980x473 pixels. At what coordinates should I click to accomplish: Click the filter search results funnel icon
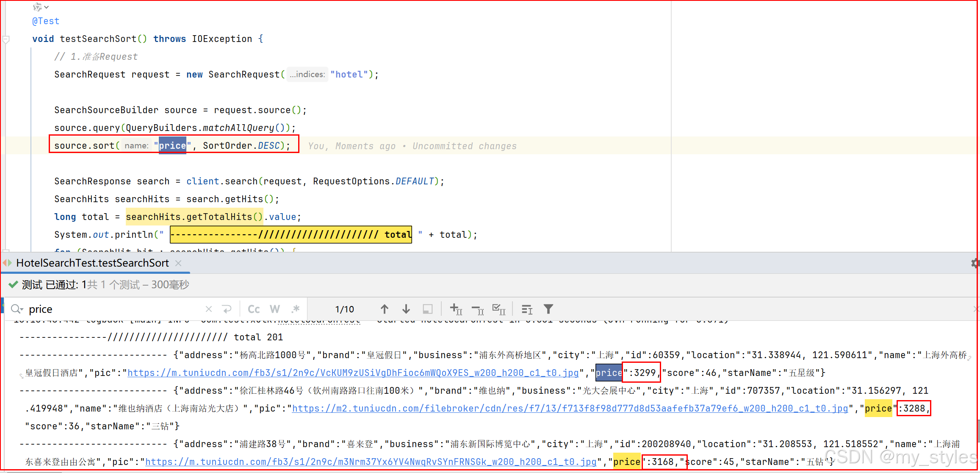pos(548,309)
